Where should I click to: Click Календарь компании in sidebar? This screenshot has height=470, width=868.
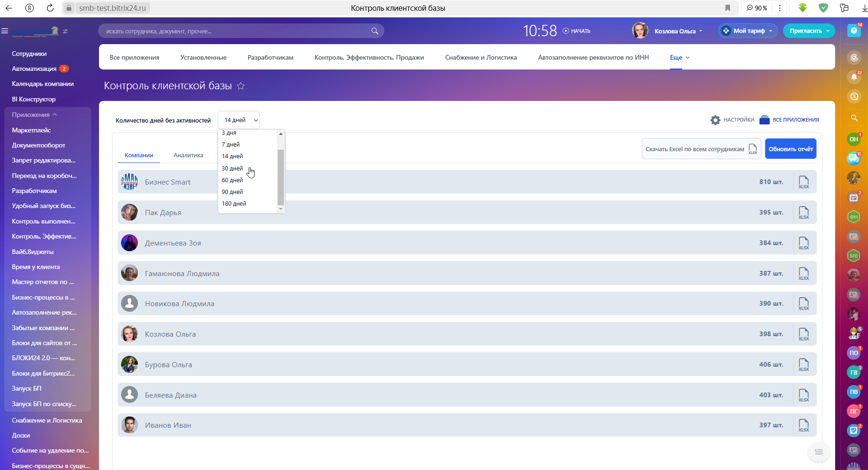pos(43,84)
